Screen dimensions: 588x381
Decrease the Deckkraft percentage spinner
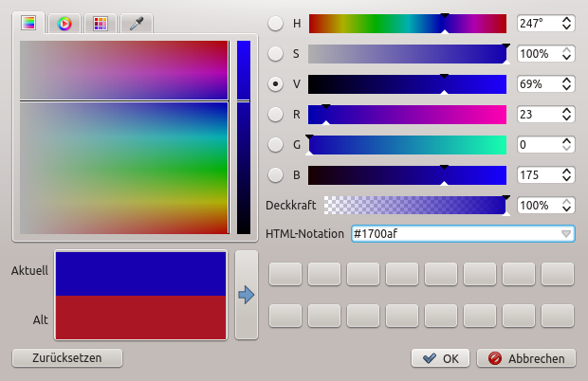pos(567,210)
